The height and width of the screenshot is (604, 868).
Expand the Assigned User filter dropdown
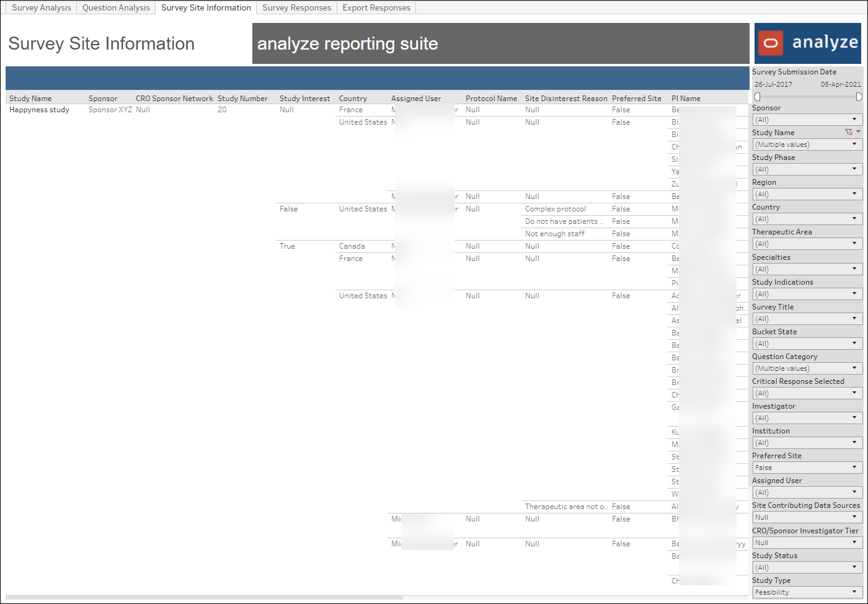807,492
